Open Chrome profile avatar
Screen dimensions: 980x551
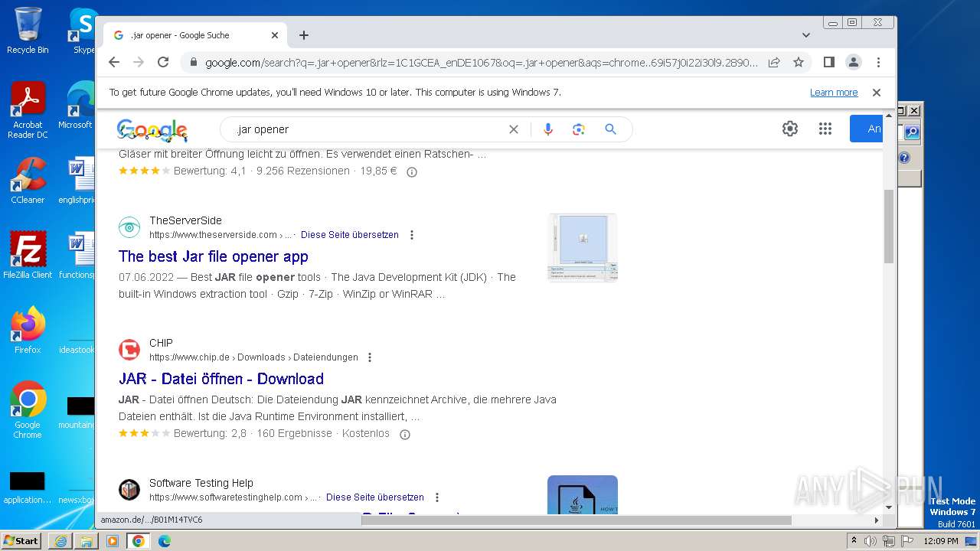(x=853, y=62)
